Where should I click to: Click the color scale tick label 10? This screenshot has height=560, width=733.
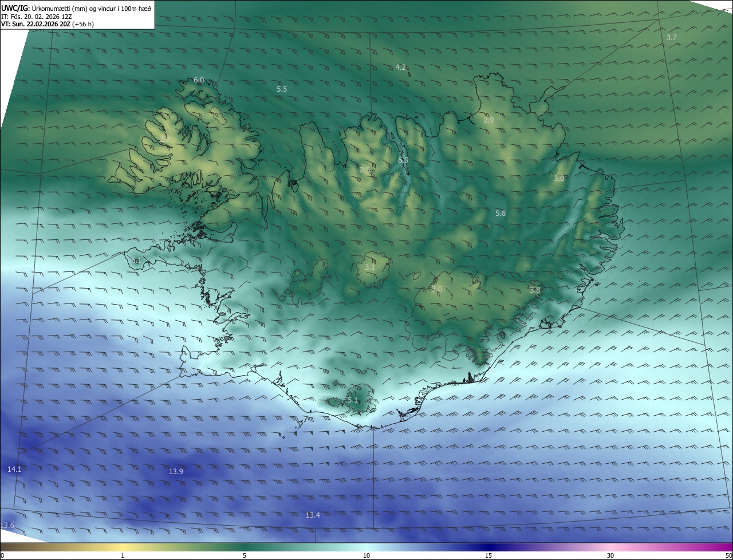(x=366, y=555)
